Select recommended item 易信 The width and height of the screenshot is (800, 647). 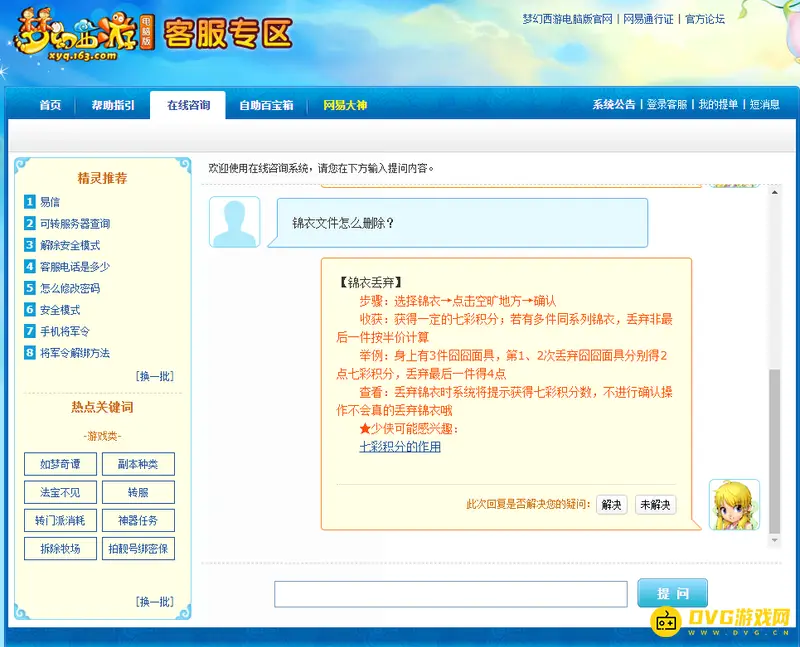(x=50, y=202)
